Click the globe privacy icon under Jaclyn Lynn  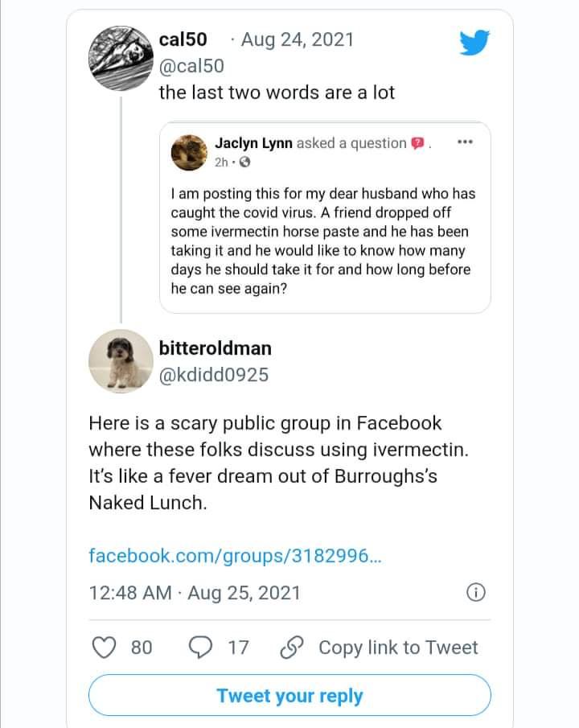(245, 162)
